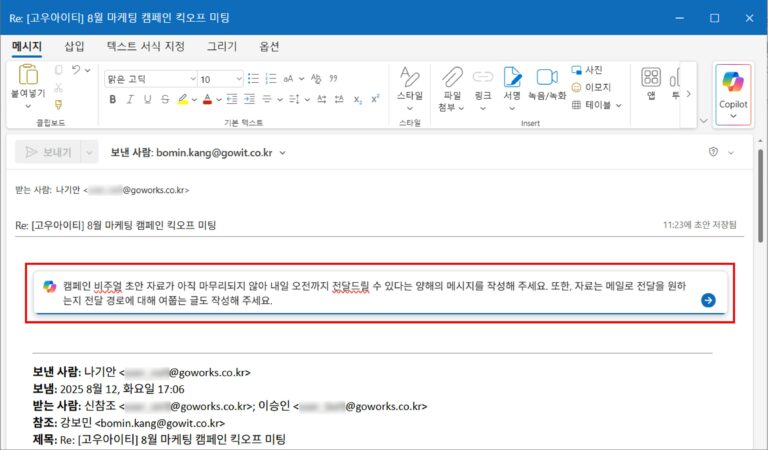
Task: Click left-to-right text direction icon
Action: click(322, 99)
